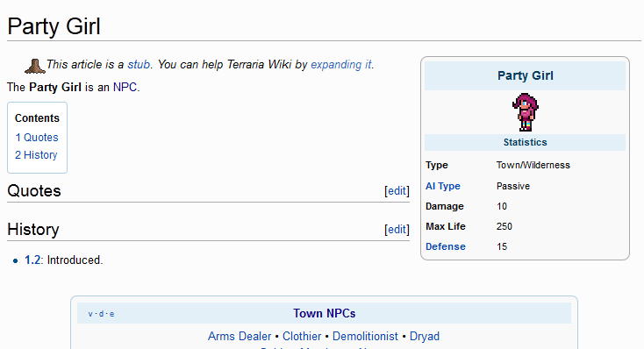Open the Dryad link
This screenshot has width=644, height=349.
(425, 336)
